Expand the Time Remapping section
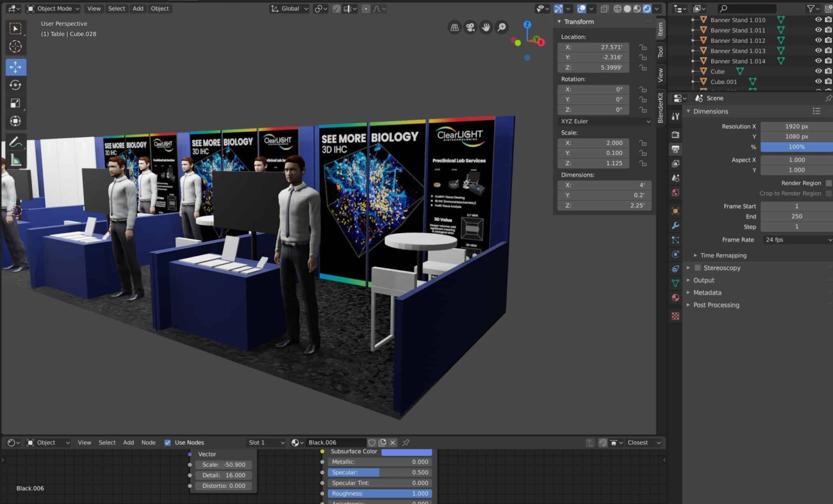Viewport: 833px width, 504px height. pyautogui.click(x=723, y=256)
